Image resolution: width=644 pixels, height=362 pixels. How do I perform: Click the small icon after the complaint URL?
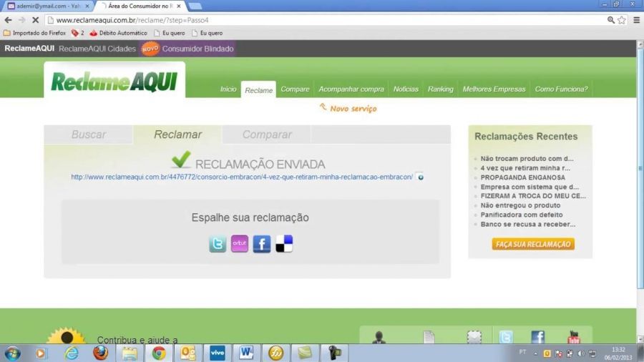click(420, 177)
